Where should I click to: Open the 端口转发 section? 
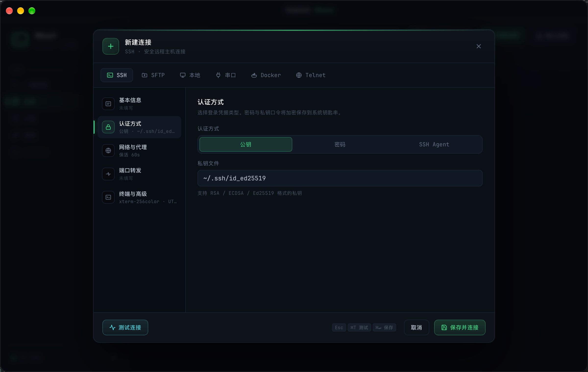(x=139, y=174)
